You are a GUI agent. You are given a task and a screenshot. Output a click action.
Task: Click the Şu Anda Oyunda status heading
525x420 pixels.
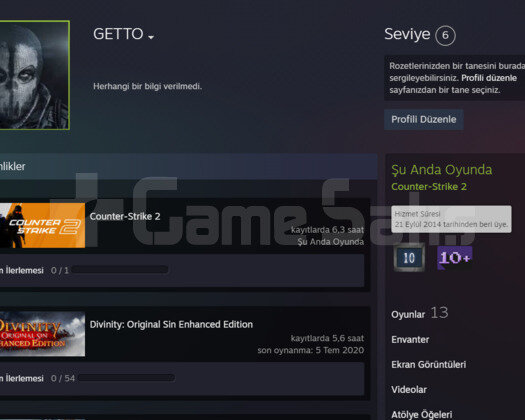[442, 170]
